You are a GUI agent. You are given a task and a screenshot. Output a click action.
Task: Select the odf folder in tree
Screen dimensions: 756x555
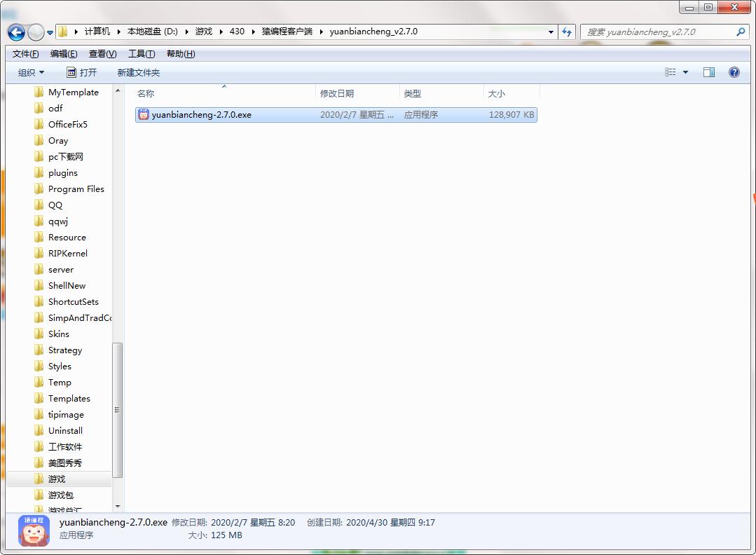coord(49,108)
